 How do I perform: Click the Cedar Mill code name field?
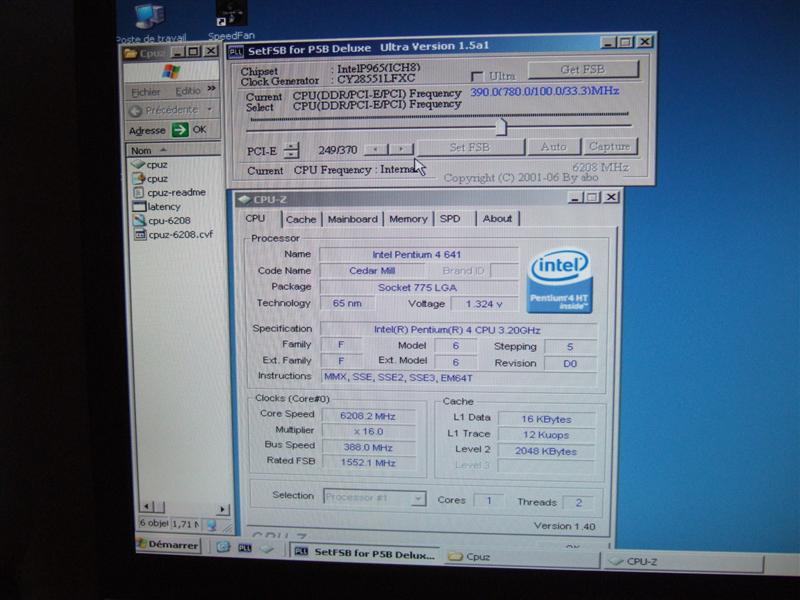click(372, 270)
